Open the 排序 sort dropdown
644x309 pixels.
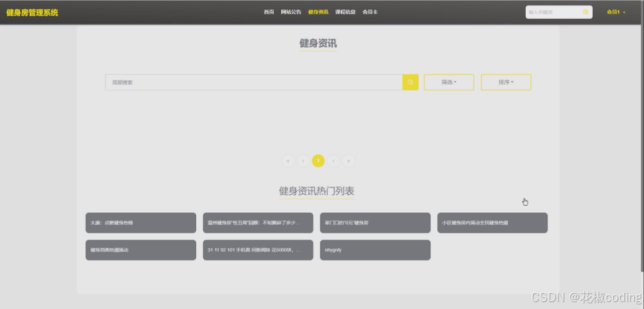coord(506,82)
